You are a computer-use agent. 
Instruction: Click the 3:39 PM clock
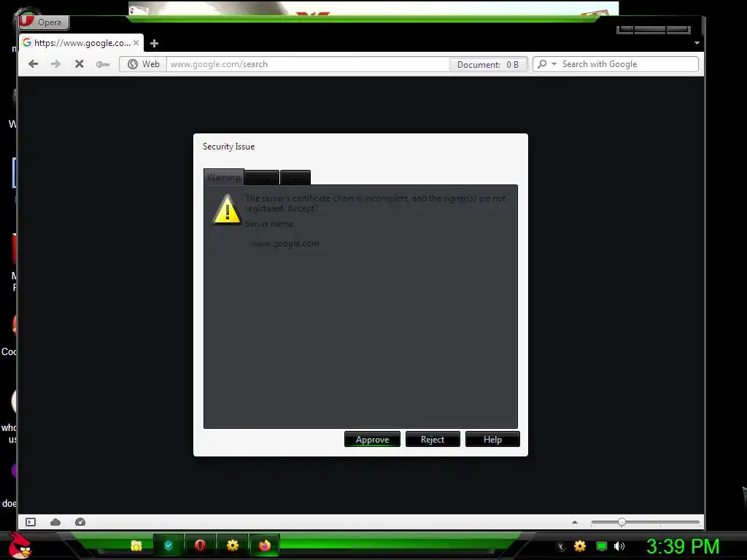tap(683, 546)
